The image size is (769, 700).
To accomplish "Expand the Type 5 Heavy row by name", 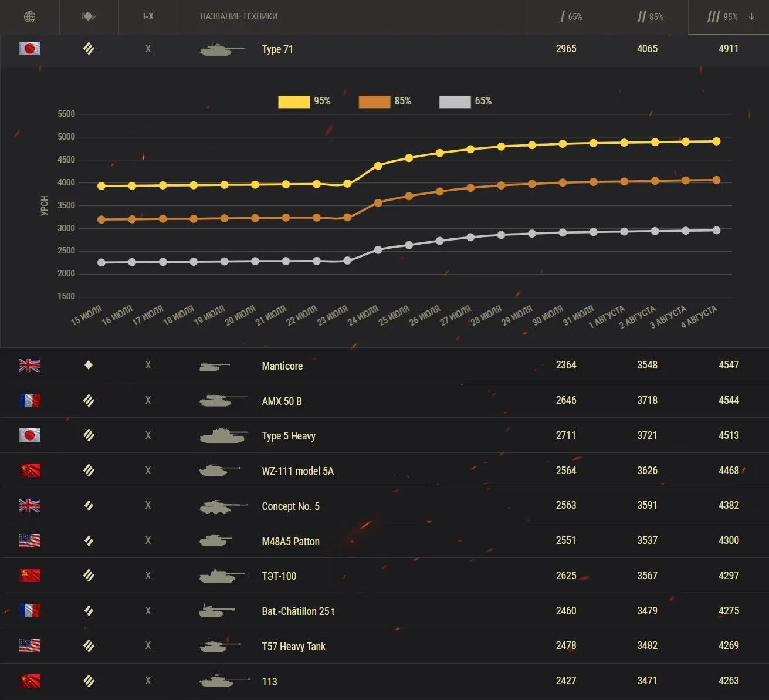I will click(289, 435).
